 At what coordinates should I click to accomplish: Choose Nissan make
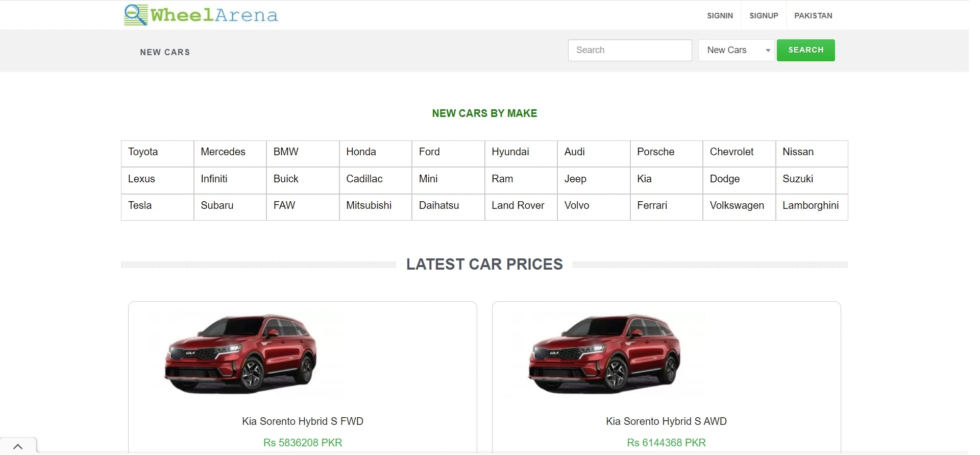pyautogui.click(x=798, y=152)
